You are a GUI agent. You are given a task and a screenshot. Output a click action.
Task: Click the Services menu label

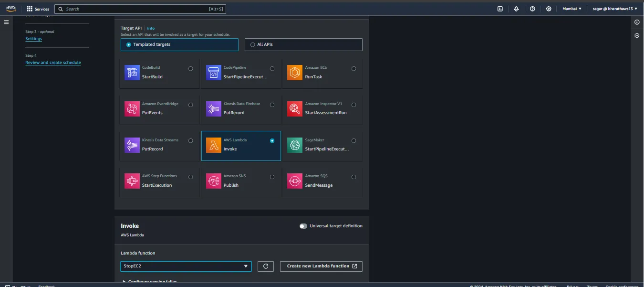pos(42,9)
